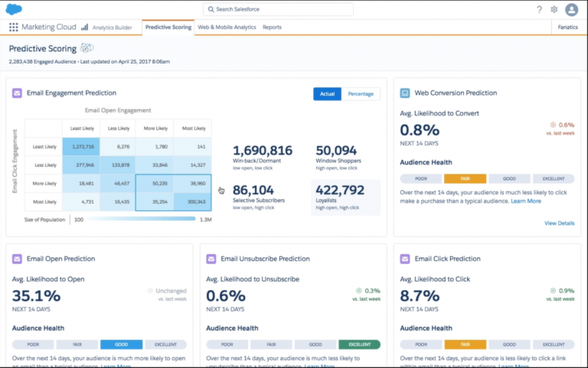The image size is (588, 368).
Task: Click the Size of Population gradient bar
Action: coord(142,220)
